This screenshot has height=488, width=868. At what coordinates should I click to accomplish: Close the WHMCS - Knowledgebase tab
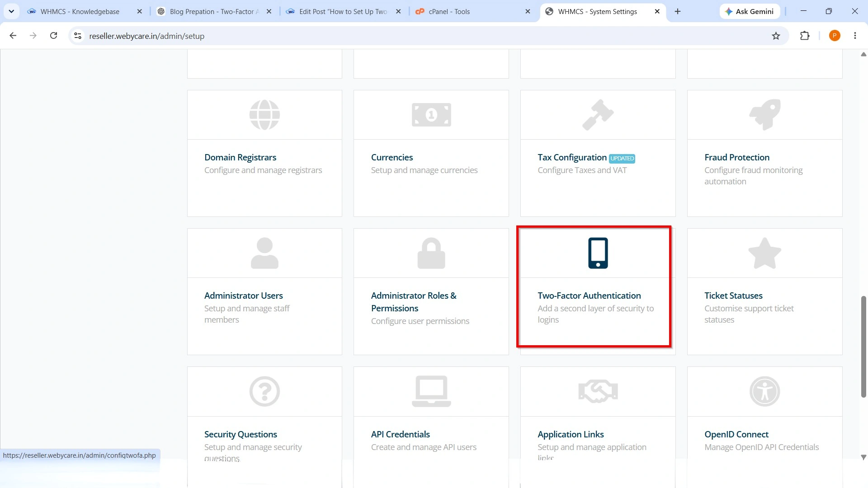(x=139, y=11)
